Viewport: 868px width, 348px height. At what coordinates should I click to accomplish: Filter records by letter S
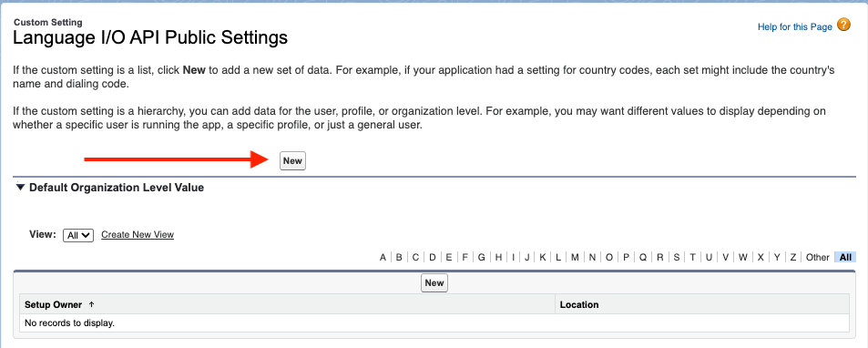pos(677,257)
